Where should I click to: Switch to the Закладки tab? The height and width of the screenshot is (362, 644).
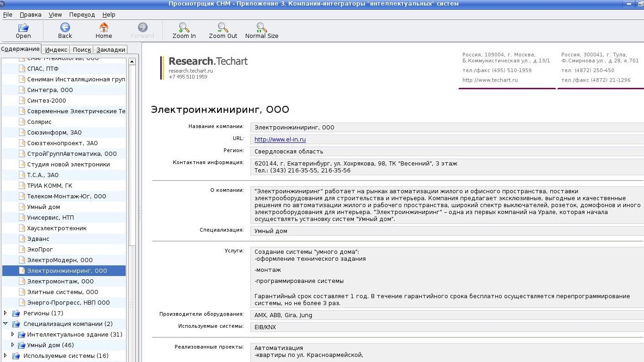pos(111,50)
